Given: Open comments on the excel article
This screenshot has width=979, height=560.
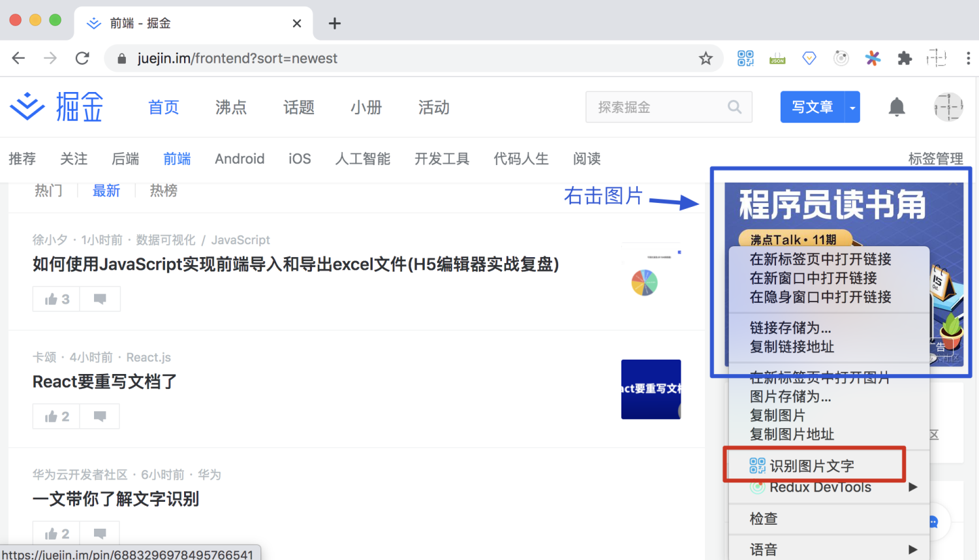Looking at the screenshot, I should 100,299.
